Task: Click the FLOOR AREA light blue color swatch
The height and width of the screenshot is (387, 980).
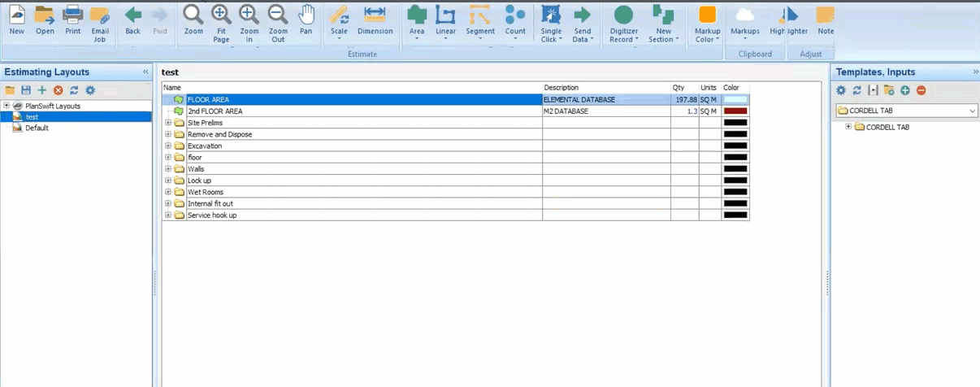Action: pos(735,100)
